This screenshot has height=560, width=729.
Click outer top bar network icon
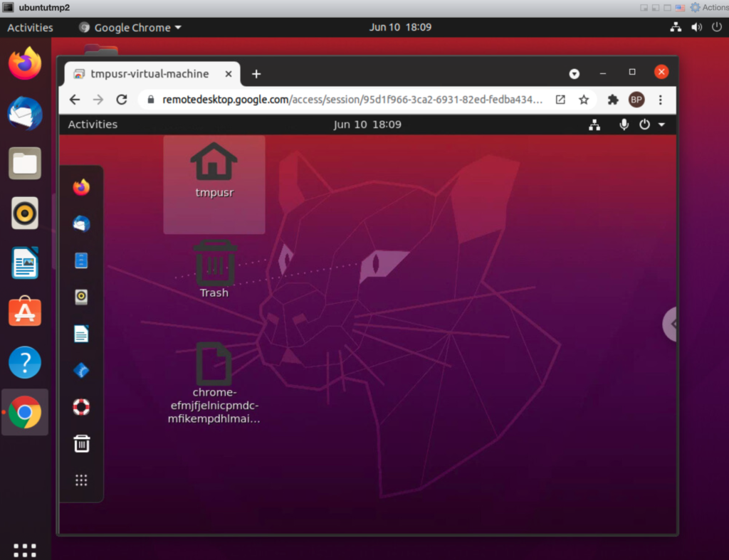pos(676,27)
